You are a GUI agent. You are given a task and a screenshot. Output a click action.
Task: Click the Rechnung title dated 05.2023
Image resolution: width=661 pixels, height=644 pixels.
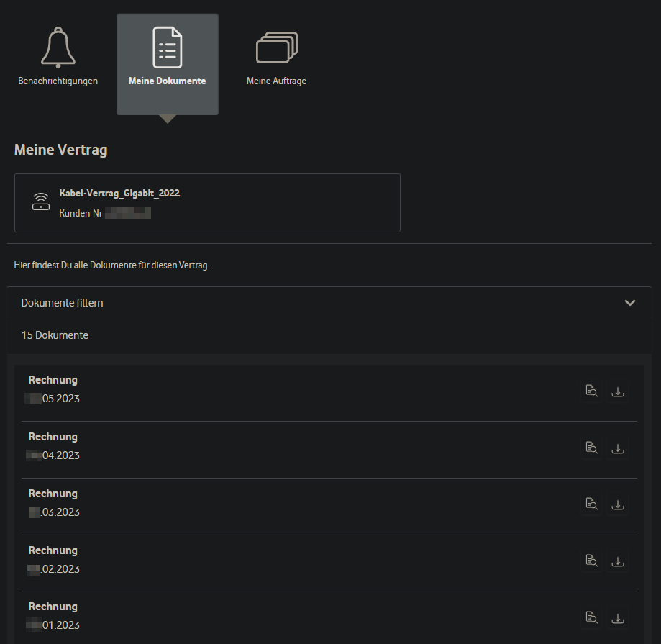(x=53, y=380)
